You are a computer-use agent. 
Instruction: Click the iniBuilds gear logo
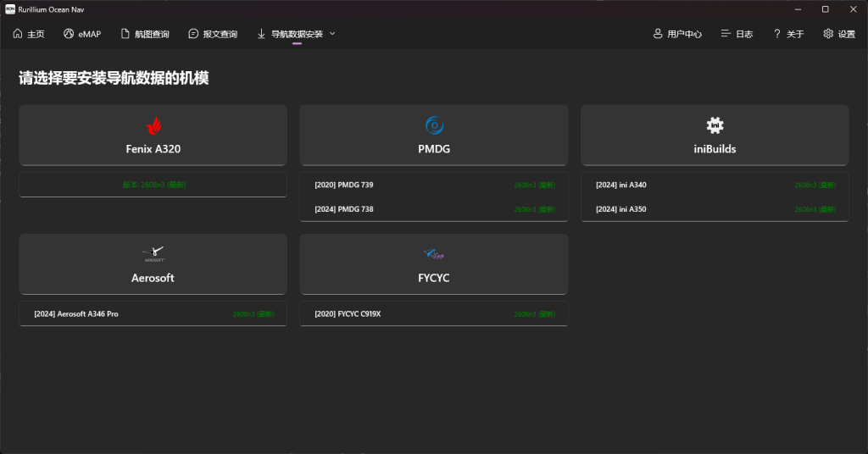tap(715, 125)
